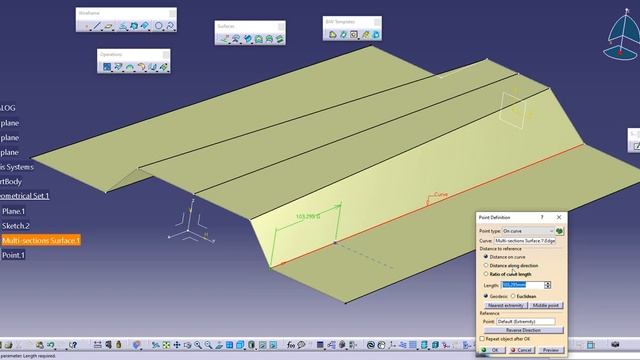Select Point.1 in the specification tree
Screen dimensions: 640x360
point(13,255)
